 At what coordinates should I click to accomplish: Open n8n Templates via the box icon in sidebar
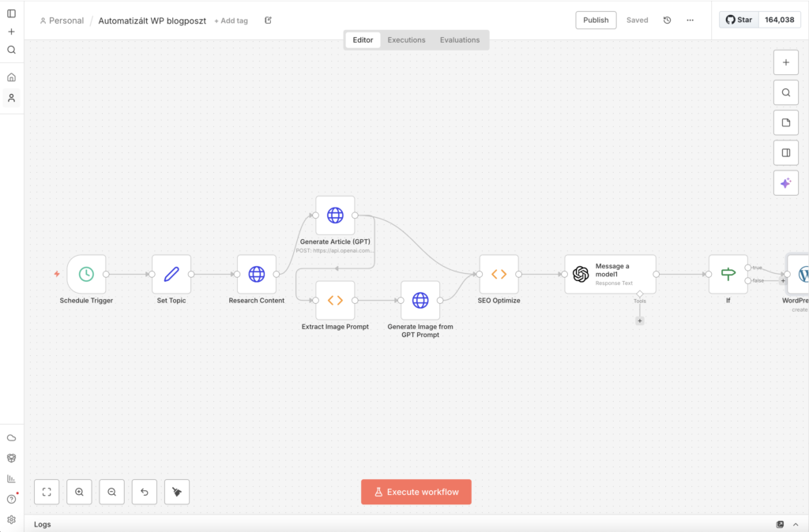tap(11, 458)
